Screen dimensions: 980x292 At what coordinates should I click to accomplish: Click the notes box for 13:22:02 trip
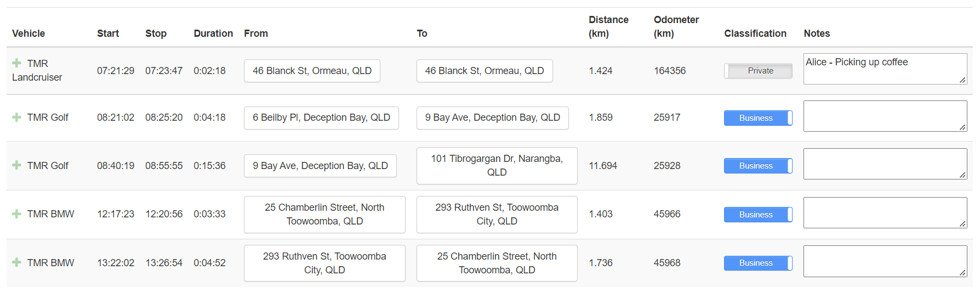tap(885, 261)
